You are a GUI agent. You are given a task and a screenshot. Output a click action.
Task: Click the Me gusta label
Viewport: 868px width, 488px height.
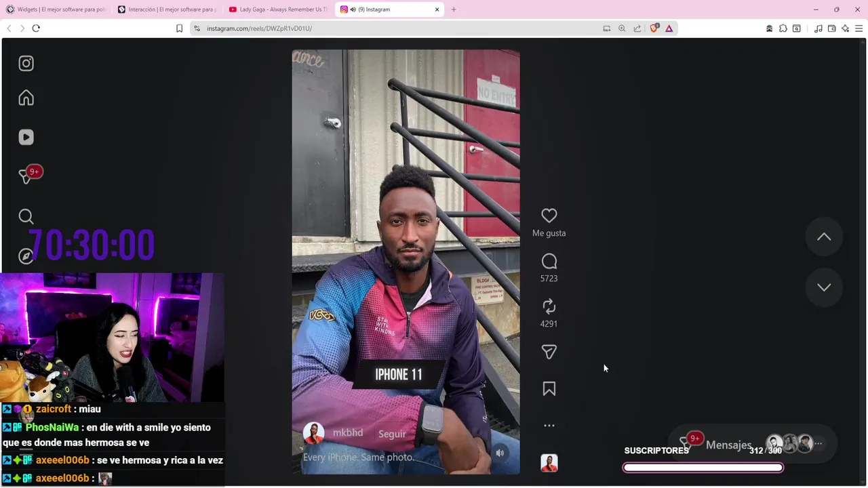point(549,233)
